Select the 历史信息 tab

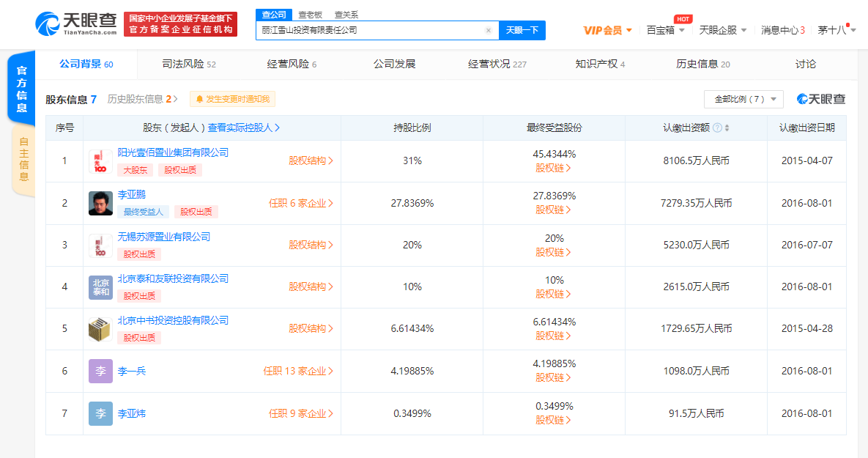(702, 64)
